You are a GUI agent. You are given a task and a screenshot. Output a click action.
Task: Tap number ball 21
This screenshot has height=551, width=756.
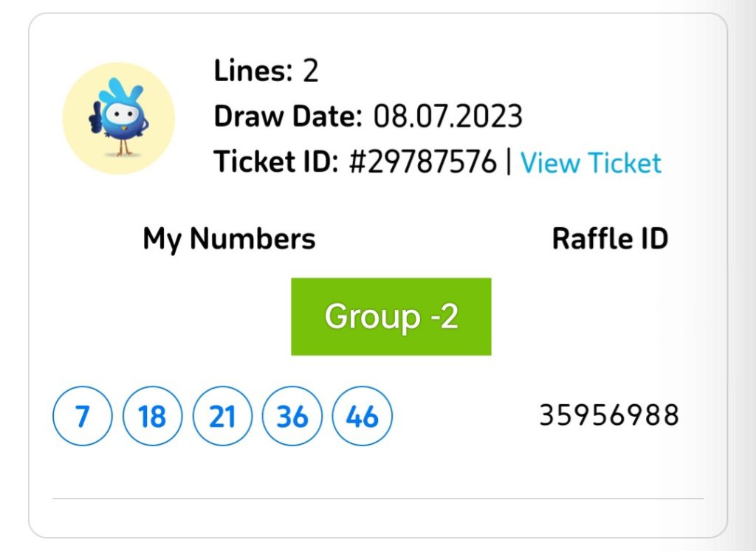pyautogui.click(x=222, y=417)
